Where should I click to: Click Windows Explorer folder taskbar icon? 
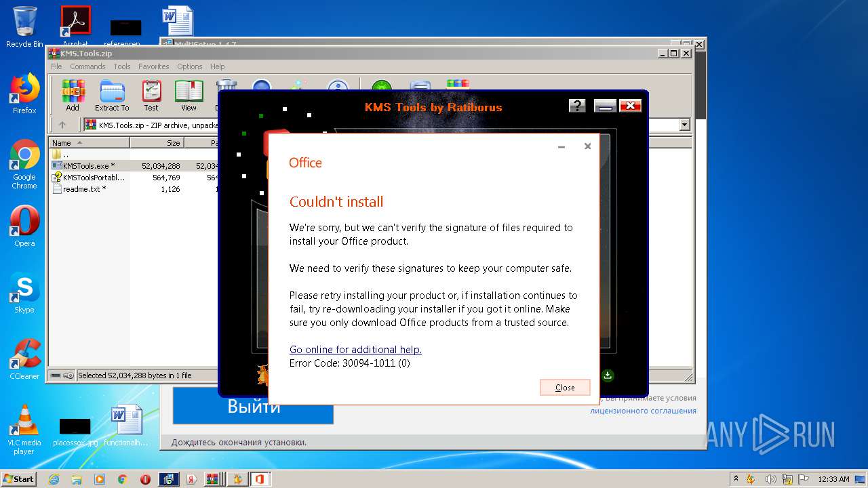[77, 479]
